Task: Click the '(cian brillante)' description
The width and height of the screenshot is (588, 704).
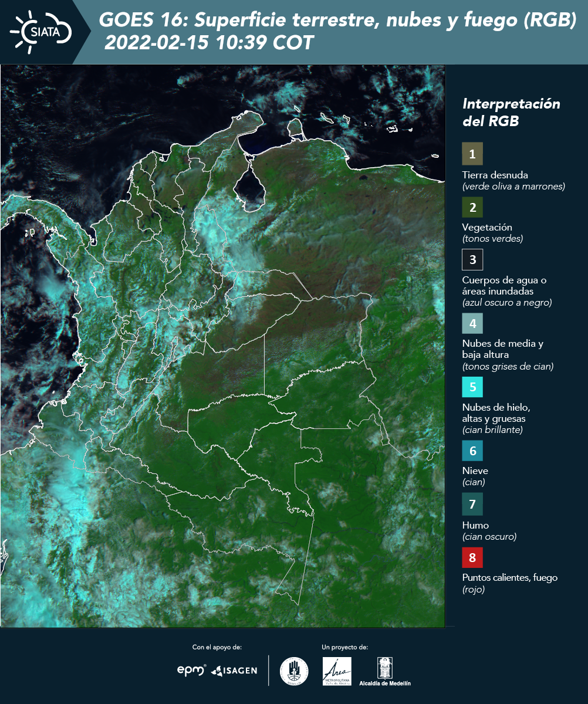Action: (x=492, y=430)
